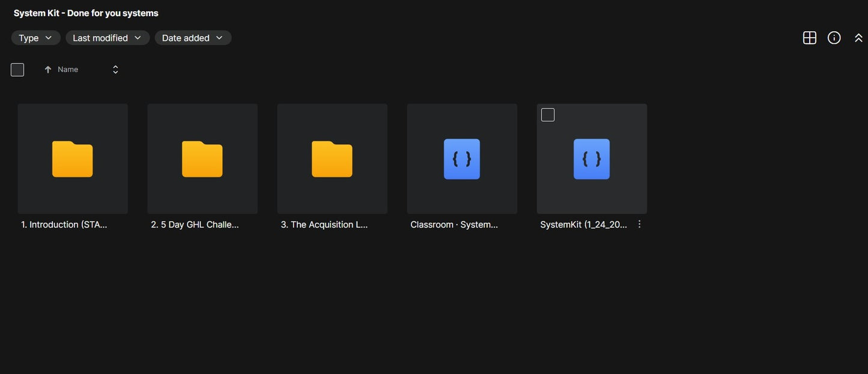Toggle ascending sort arrow next to Name
The width and height of the screenshot is (868, 374).
tap(48, 70)
